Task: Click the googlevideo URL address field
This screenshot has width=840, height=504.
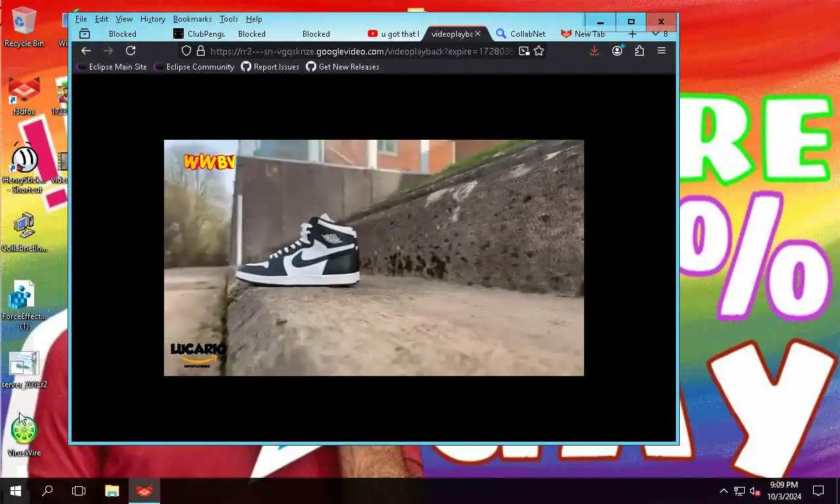Action: tap(362, 51)
